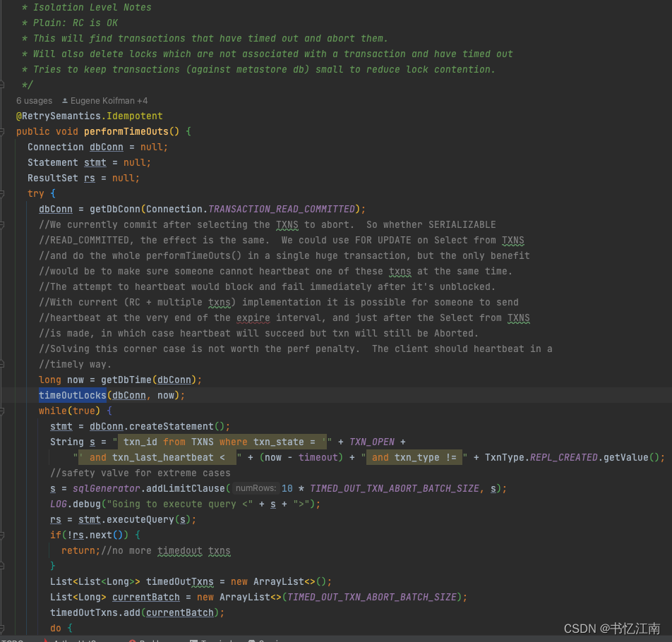Click the 'numRows:' parameter hint
The width and height of the screenshot is (672, 642).
(x=256, y=488)
